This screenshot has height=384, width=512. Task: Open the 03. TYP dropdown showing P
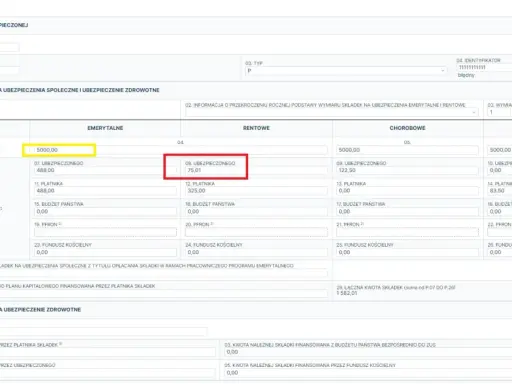tap(346, 71)
